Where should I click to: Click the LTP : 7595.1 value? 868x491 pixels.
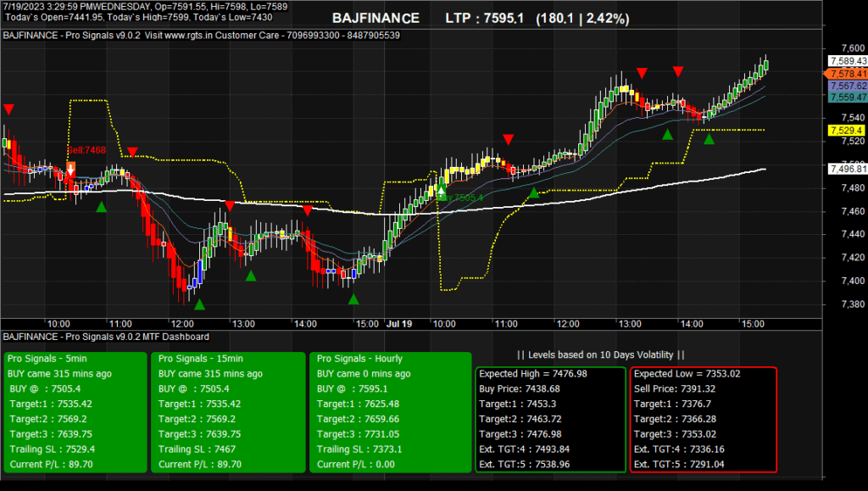point(484,19)
